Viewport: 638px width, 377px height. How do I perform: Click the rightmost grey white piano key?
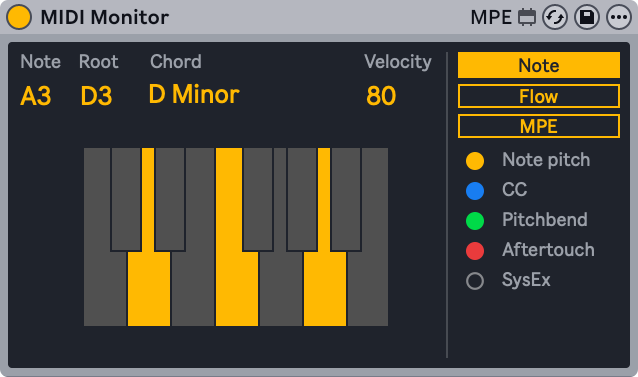pos(368,289)
